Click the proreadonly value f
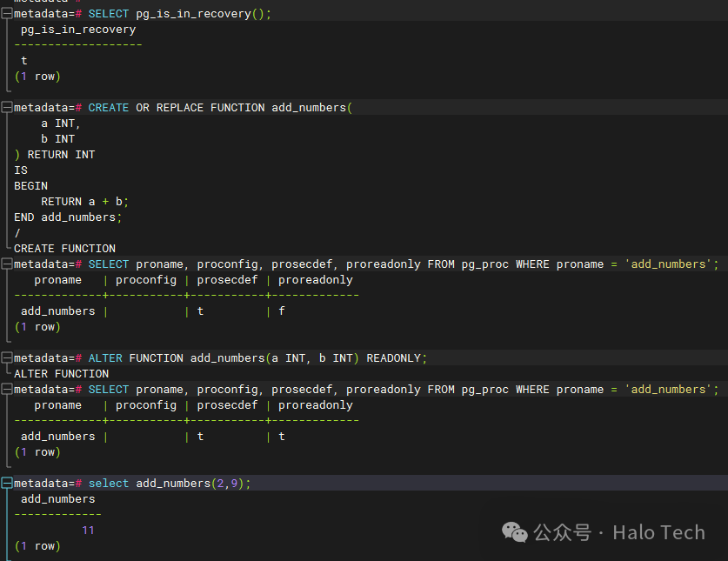This screenshot has width=728, height=561. coord(281,311)
